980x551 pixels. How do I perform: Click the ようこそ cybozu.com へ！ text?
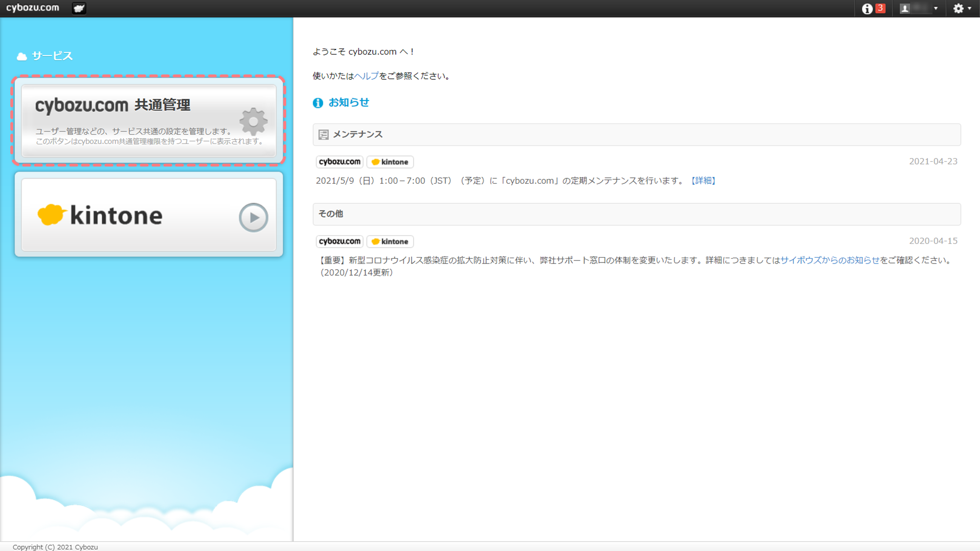point(364,51)
